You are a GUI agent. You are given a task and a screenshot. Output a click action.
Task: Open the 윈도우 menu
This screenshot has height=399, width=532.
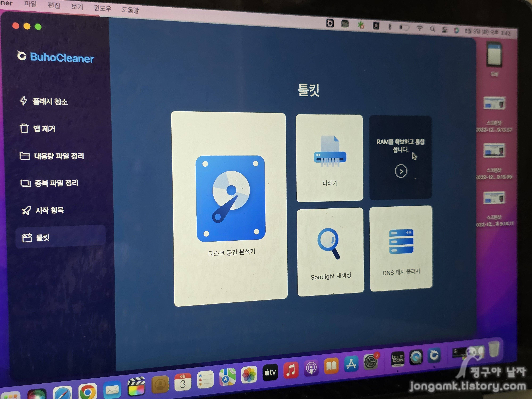(103, 8)
